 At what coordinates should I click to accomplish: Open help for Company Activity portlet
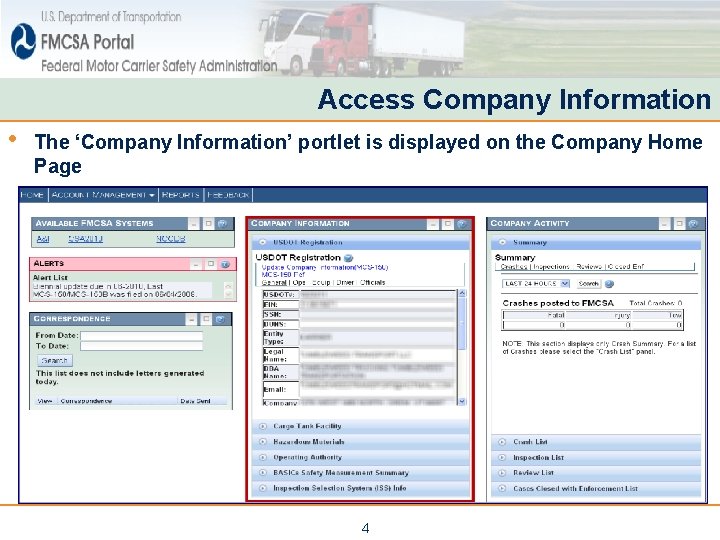(693, 224)
